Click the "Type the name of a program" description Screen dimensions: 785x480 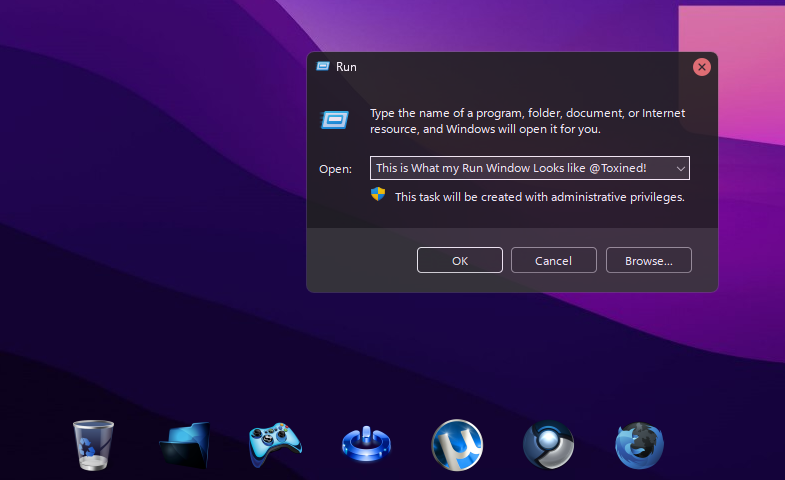tap(527, 121)
